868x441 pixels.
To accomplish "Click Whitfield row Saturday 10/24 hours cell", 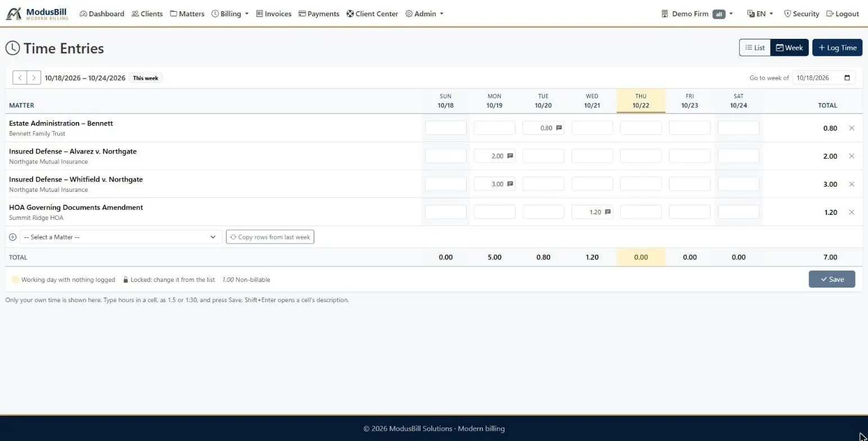I will coord(739,184).
